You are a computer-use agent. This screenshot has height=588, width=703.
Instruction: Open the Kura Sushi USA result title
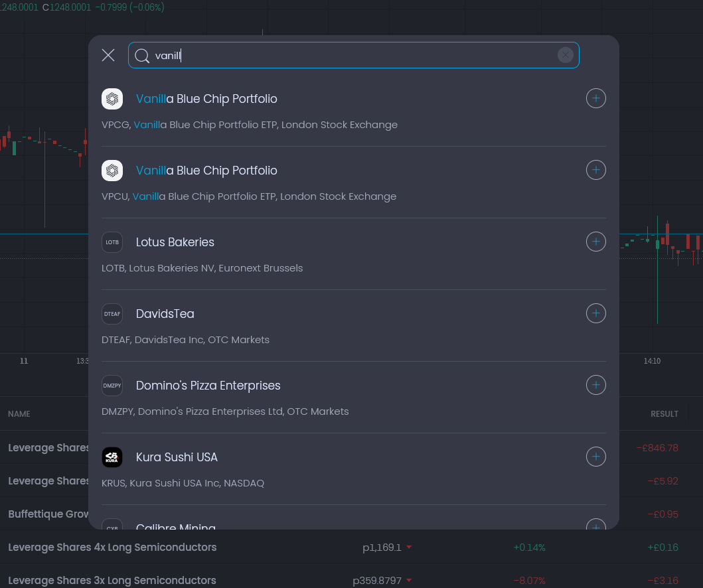[177, 457]
